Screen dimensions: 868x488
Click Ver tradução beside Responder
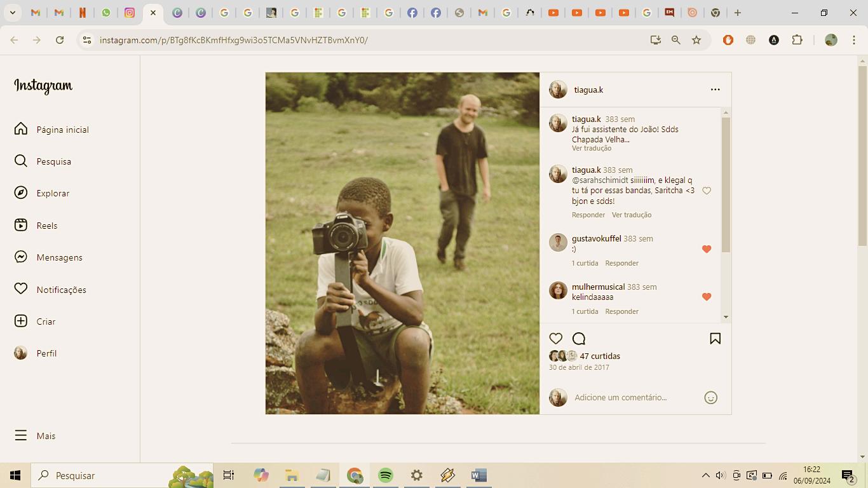pos(632,215)
